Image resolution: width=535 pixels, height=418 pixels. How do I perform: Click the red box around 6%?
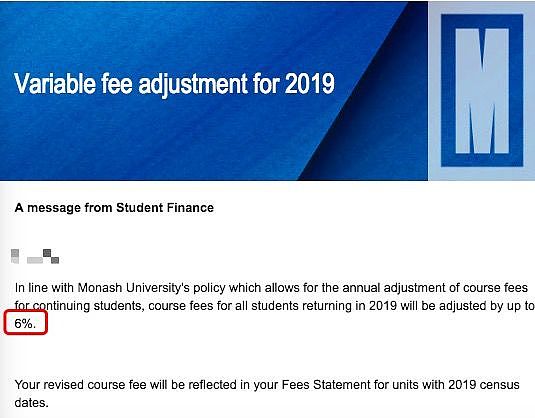26,322
